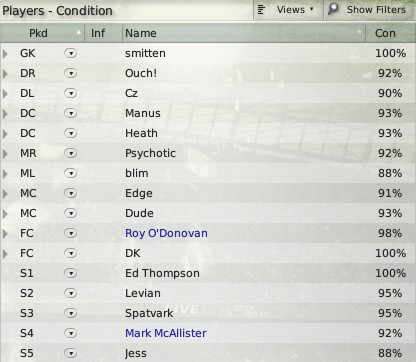This screenshot has height=362, width=416.
Task: Select player name Cz
Action: (x=131, y=93)
